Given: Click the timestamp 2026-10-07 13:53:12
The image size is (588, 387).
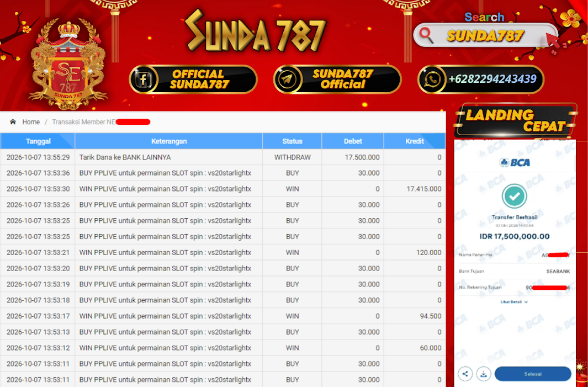Looking at the screenshot, I should (x=38, y=348).
